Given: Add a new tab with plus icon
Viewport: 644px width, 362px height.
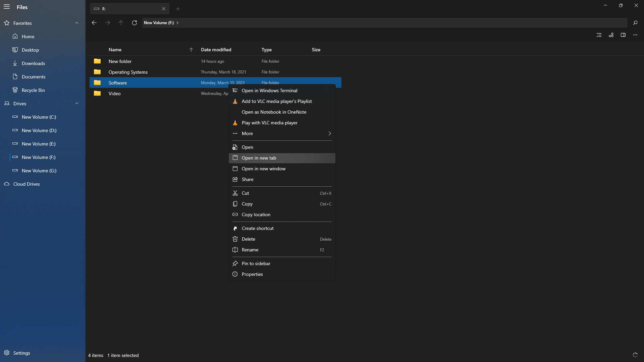Looking at the screenshot, I should click(178, 9).
